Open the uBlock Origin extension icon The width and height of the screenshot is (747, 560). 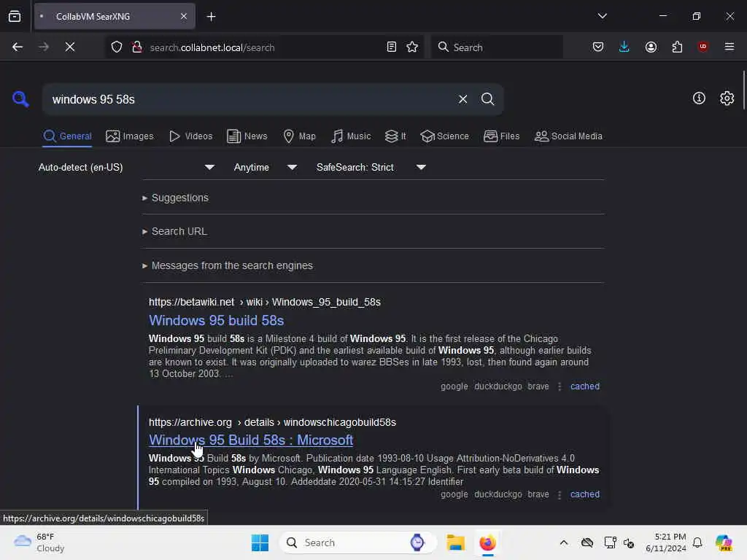click(x=703, y=47)
